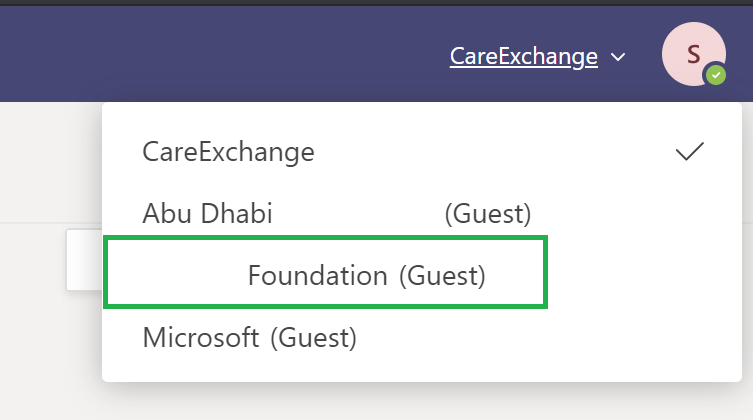
Task: Switch to Microsoft (Guest) tenant
Action: click(x=422, y=337)
